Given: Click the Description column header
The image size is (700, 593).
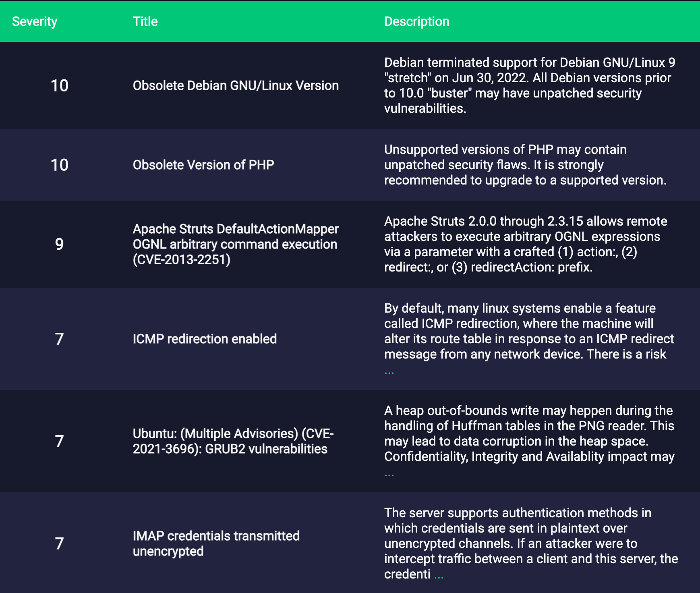Looking at the screenshot, I should [x=416, y=22].
